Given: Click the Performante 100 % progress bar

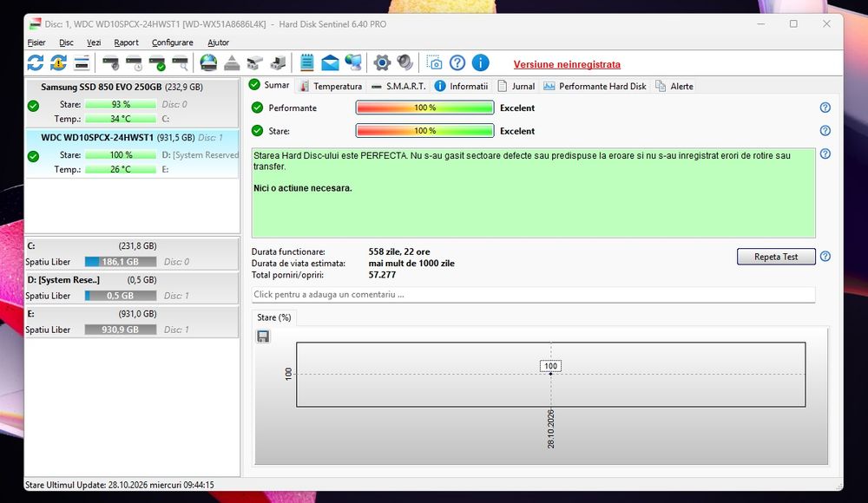Looking at the screenshot, I should tap(424, 108).
